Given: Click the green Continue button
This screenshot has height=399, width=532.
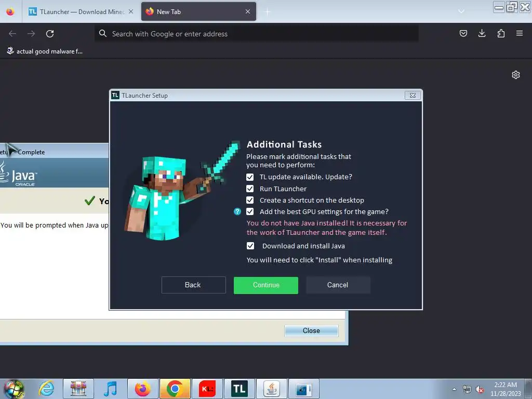Looking at the screenshot, I should tap(266, 285).
